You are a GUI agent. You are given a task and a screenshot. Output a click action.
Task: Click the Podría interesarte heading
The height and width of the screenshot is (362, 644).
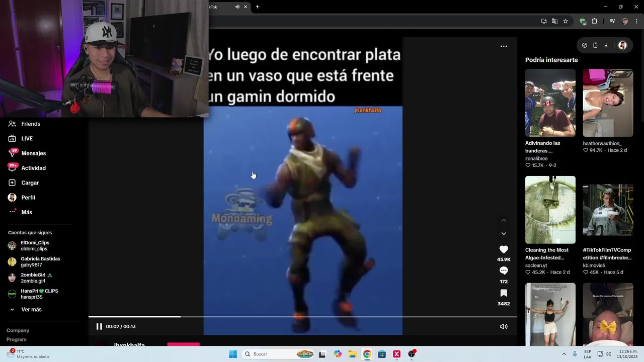[x=551, y=60]
